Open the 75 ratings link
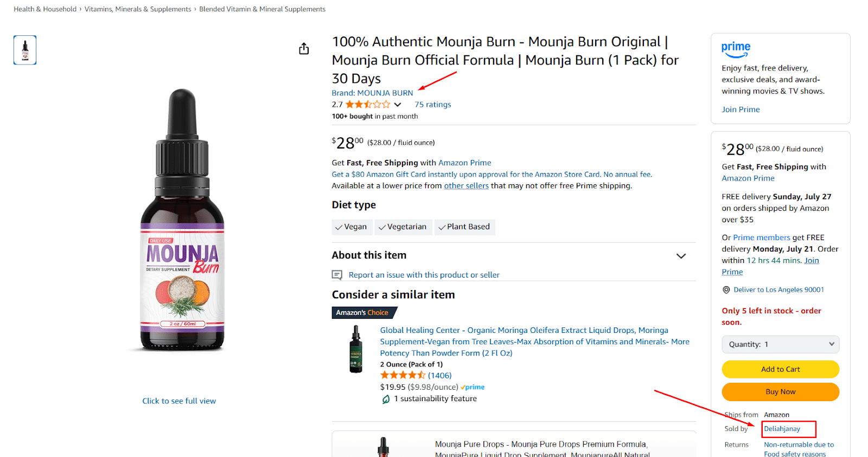868x457 pixels. (432, 105)
